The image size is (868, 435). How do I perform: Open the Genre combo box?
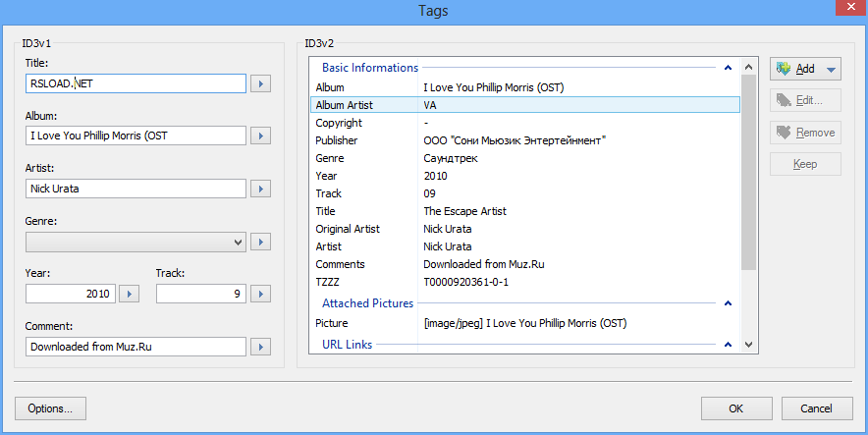[x=136, y=241]
